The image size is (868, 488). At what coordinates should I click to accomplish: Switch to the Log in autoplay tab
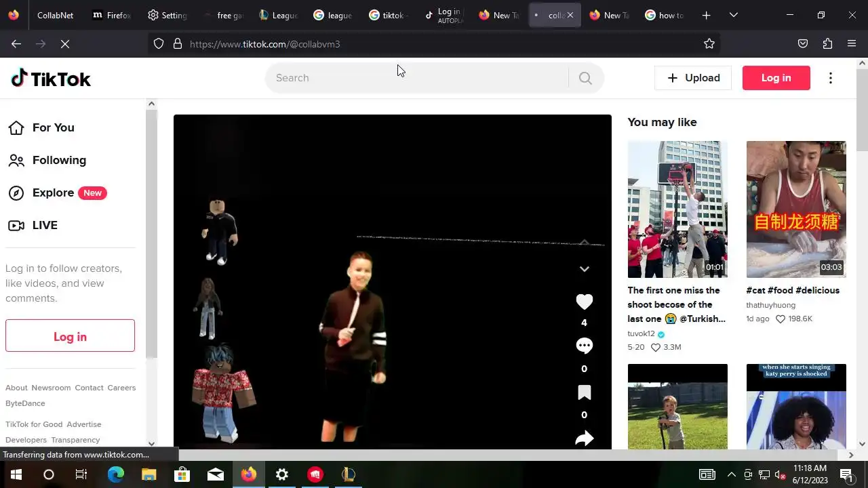444,15
